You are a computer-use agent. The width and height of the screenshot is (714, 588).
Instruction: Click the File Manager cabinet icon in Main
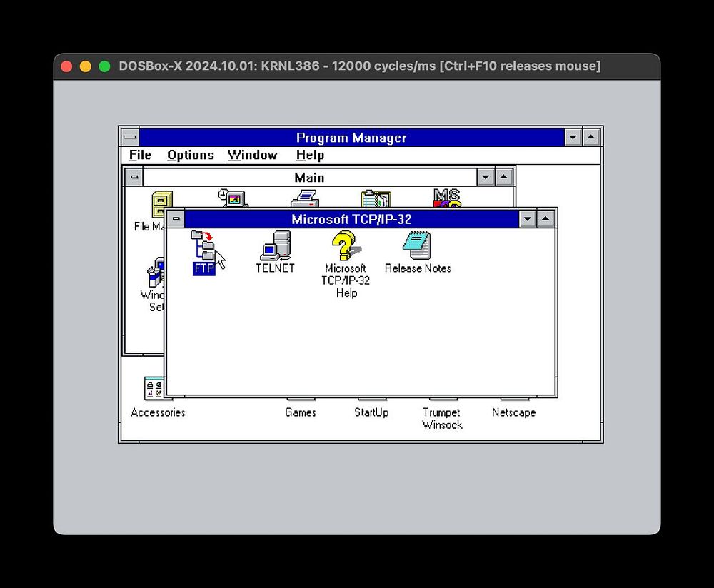[x=162, y=203]
